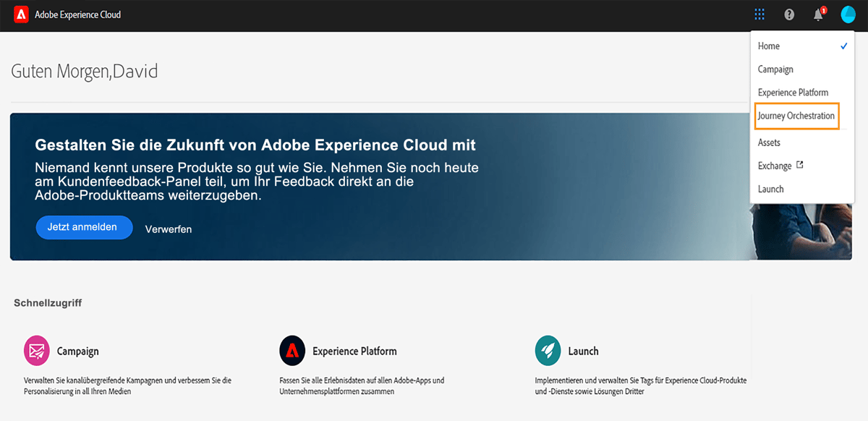Viewport: 868px width, 421px height.
Task: Click the banner headline Gestalten Sie die Zukunft
Action: coord(255,145)
